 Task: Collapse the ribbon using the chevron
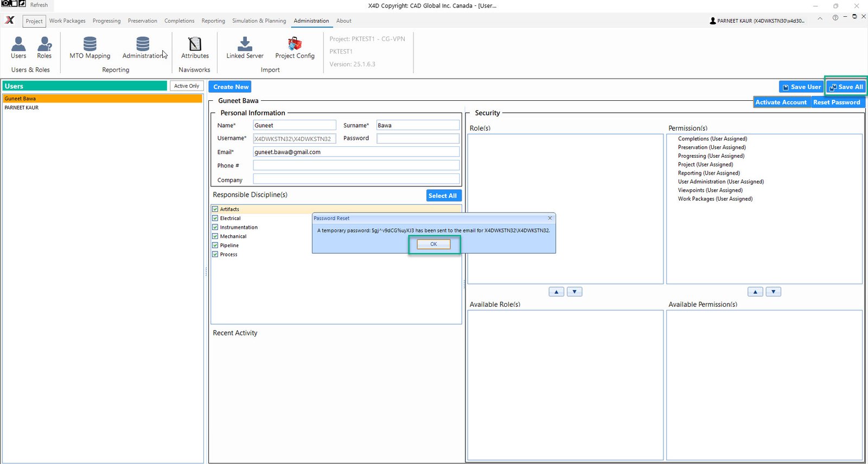tap(820, 18)
